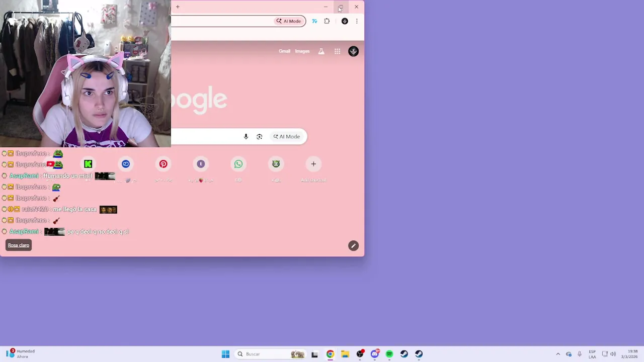Viewport: 644px width, 362px height.
Task: Open the first Steam icon on the taskbar
Action: 404,354
